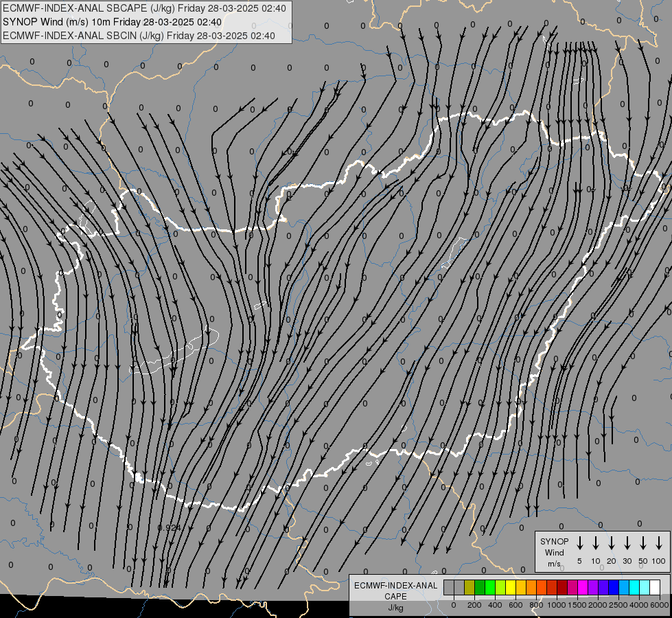Pick the indigo swatch right of 2000 tick
This screenshot has height=618, width=672.
click(x=604, y=587)
